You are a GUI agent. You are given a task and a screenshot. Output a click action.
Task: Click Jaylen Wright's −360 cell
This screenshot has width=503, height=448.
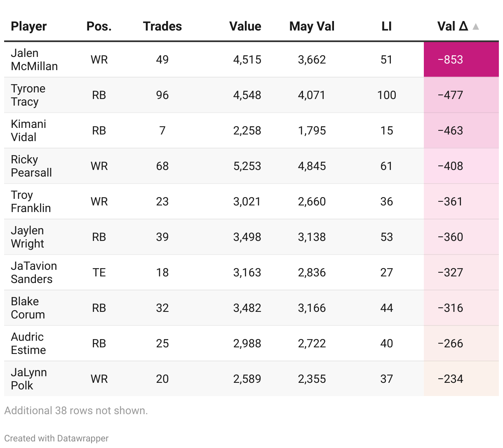(451, 237)
